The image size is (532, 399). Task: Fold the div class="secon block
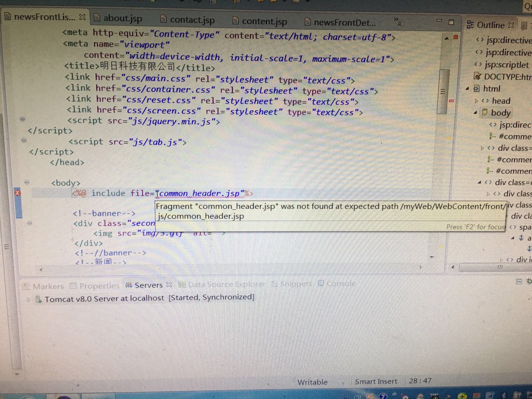click(30, 223)
